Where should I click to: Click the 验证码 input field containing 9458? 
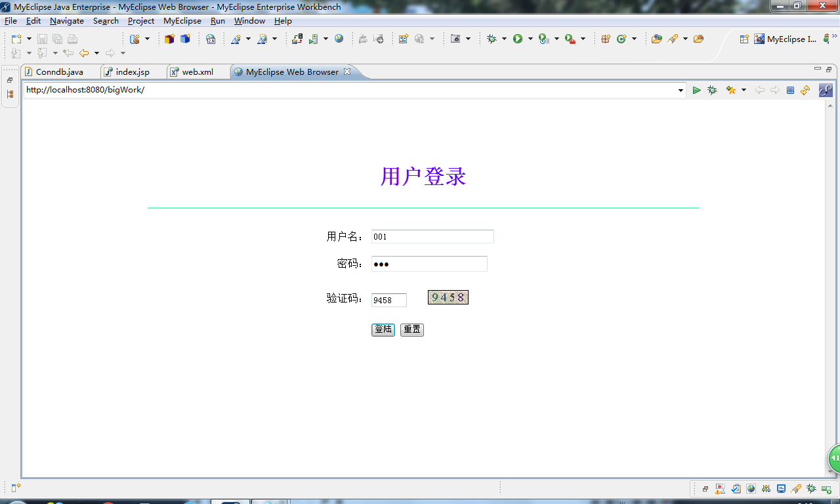coord(389,300)
